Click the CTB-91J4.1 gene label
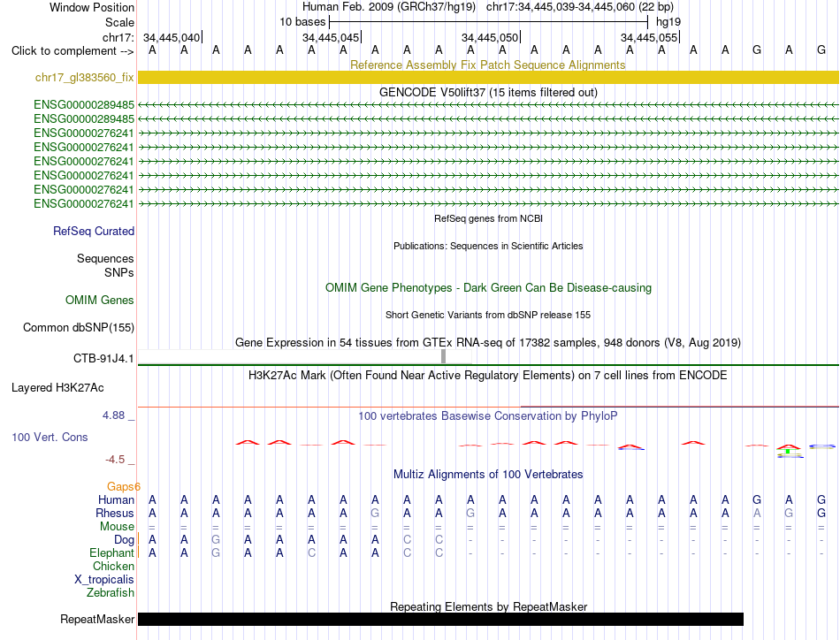840x640 pixels. tap(103, 358)
